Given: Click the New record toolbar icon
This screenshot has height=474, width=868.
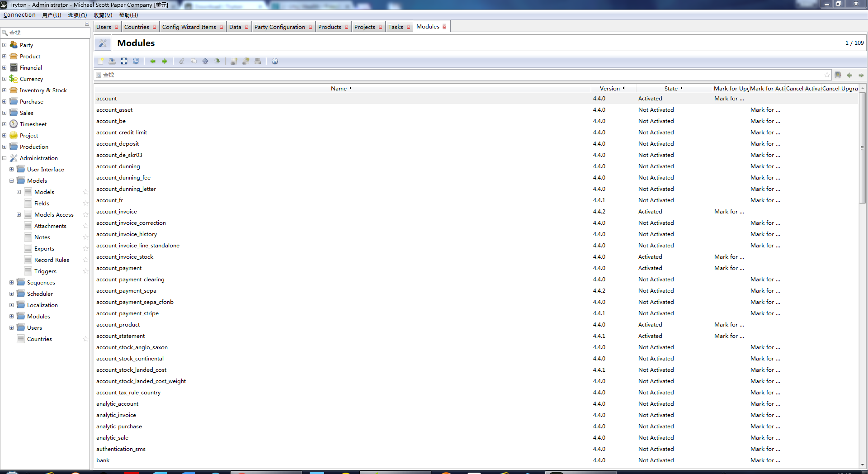Looking at the screenshot, I should (100, 61).
